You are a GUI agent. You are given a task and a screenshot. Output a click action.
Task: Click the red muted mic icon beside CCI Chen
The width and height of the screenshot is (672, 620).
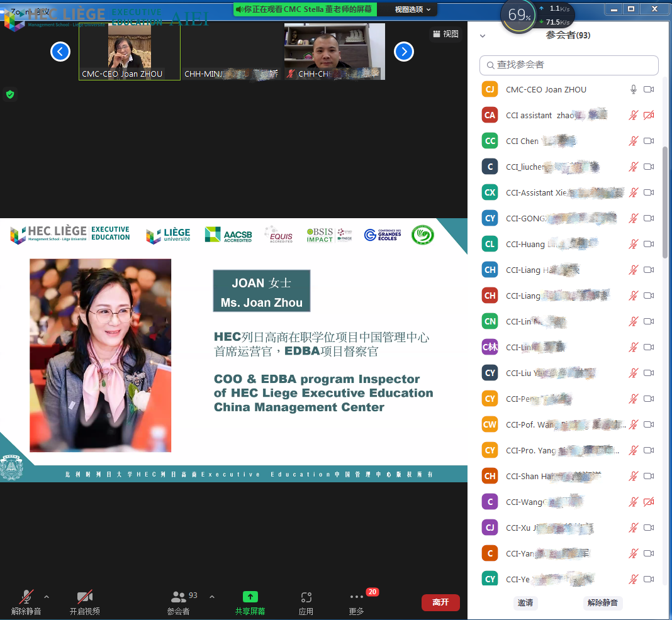pyautogui.click(x=634, y=141)
